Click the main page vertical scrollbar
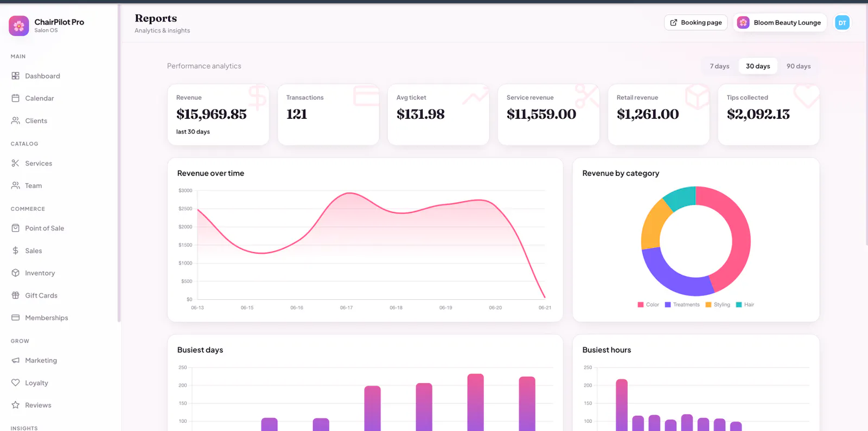 [x=866, y=125]
